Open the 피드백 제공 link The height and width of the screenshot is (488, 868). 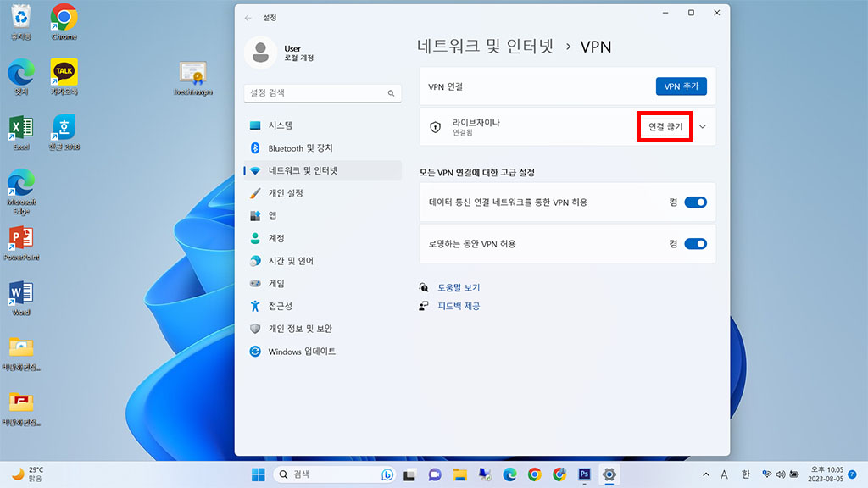coord(459,306)
